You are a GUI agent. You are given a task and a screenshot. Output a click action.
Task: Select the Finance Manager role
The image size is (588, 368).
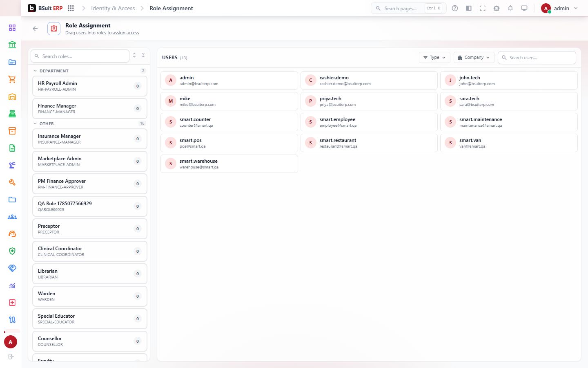90,109
